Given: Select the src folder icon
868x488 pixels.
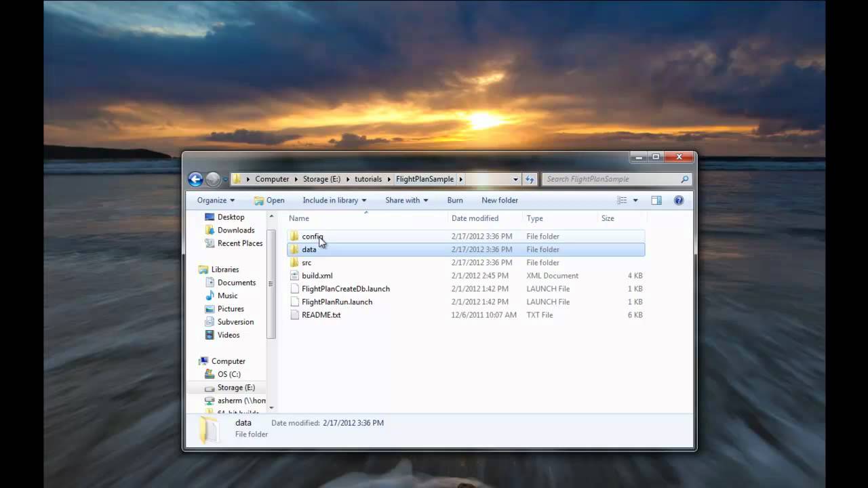Looking at the screenshot, I should (294, 262).
